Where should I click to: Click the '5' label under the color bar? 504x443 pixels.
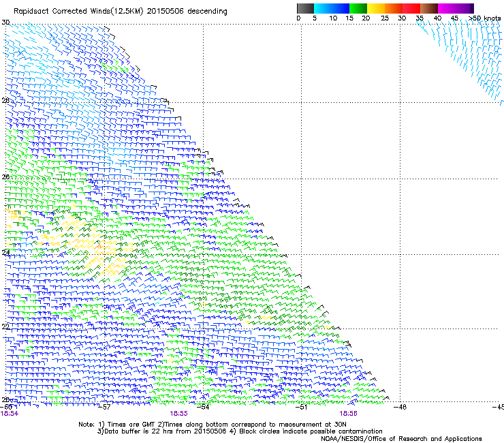pos(315,18)
